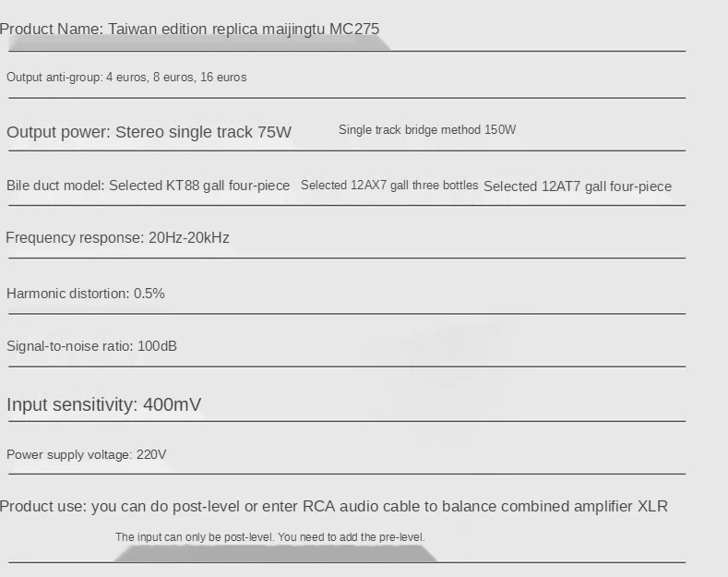Viewport: 728px width, 577px height.
Task: Click the 220V power supply value
Action: tap(150, 455)
